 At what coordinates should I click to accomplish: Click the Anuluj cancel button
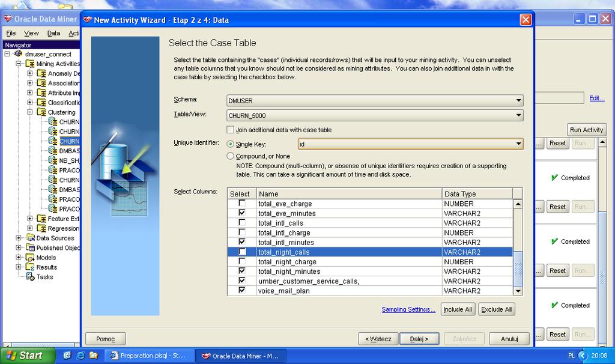pos(509,339)
